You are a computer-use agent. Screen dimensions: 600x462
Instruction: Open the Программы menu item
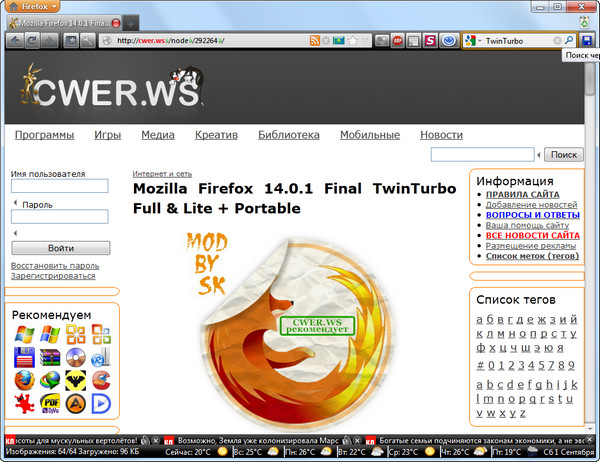click(x=44, y=135)
